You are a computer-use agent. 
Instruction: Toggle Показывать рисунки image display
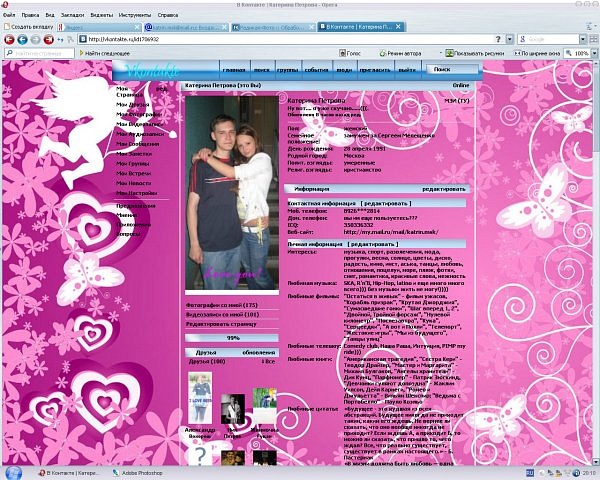coord(474,53)
